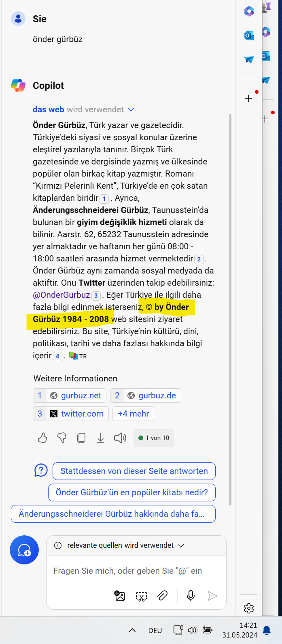Start a new topic with the blue chat button
Viewport: 282px width, 644px height.
(x=24, y=550)
